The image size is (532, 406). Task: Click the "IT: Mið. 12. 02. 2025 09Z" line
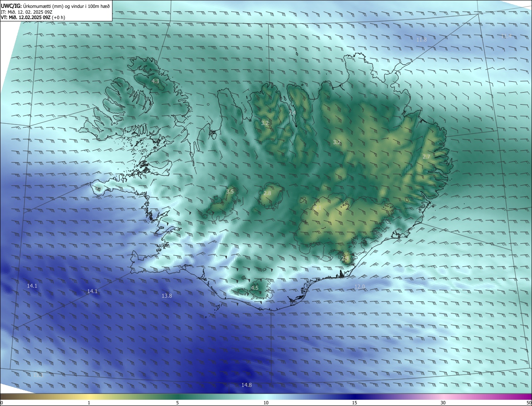[x=27, y=12]
